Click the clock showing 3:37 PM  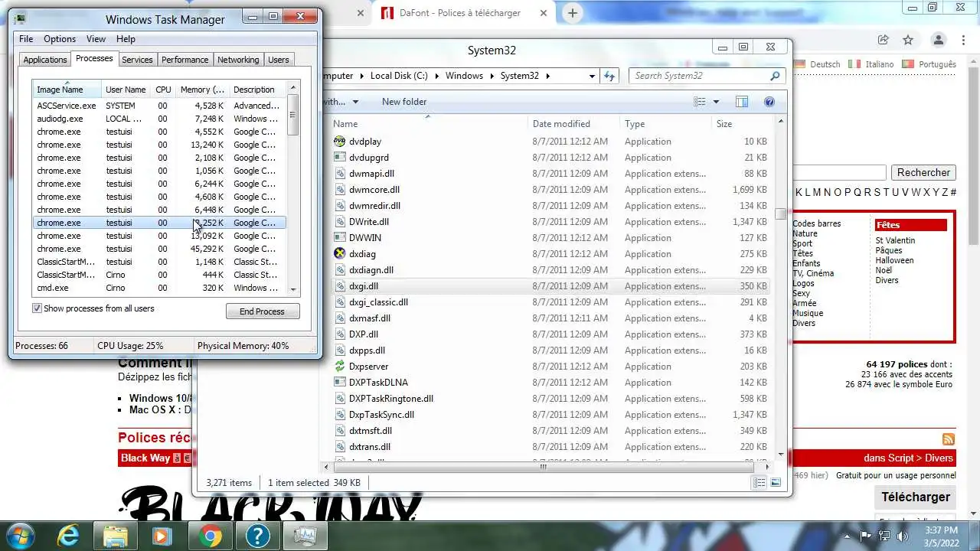pyautogui.click(x=940, y=530)
